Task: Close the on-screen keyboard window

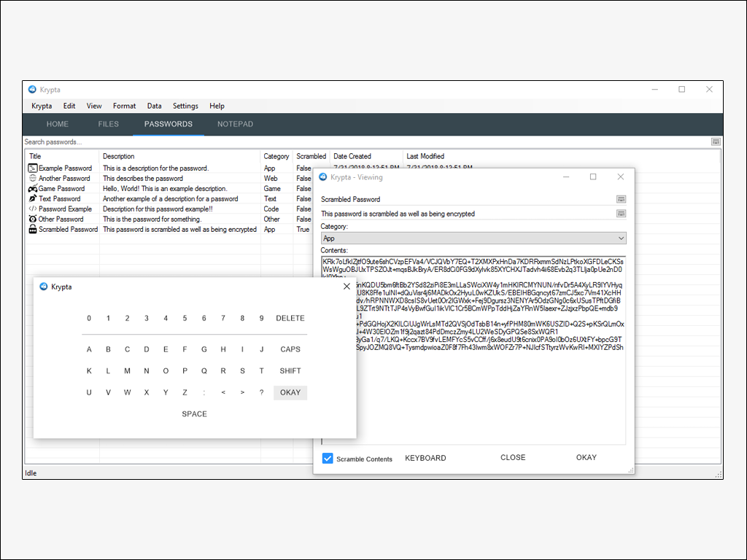Action: 347,286
